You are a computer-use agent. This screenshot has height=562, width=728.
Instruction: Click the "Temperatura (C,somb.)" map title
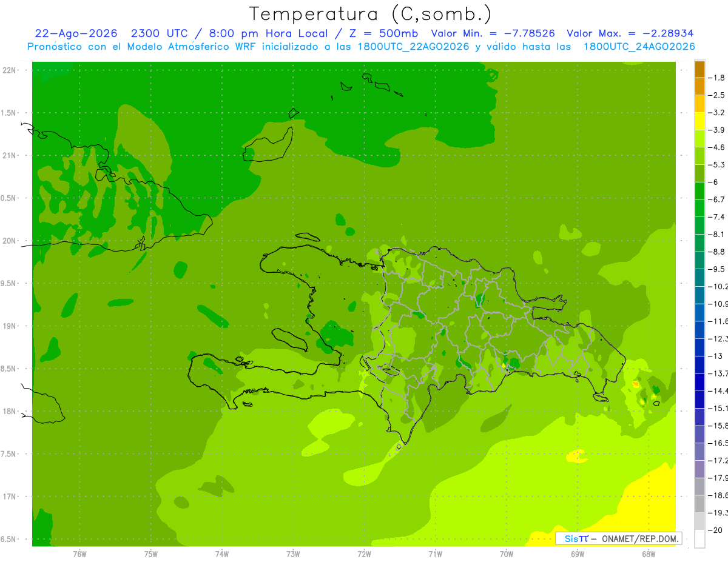coord(370,13)
